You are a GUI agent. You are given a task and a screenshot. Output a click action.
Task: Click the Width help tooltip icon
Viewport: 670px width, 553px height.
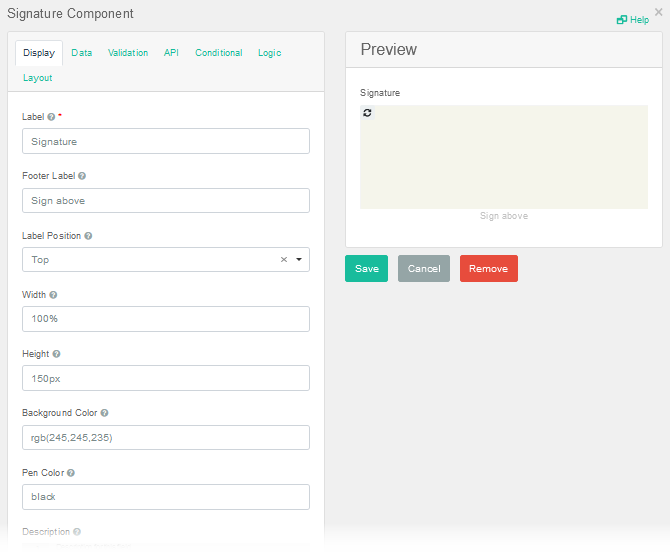click(x=53, y=295)
